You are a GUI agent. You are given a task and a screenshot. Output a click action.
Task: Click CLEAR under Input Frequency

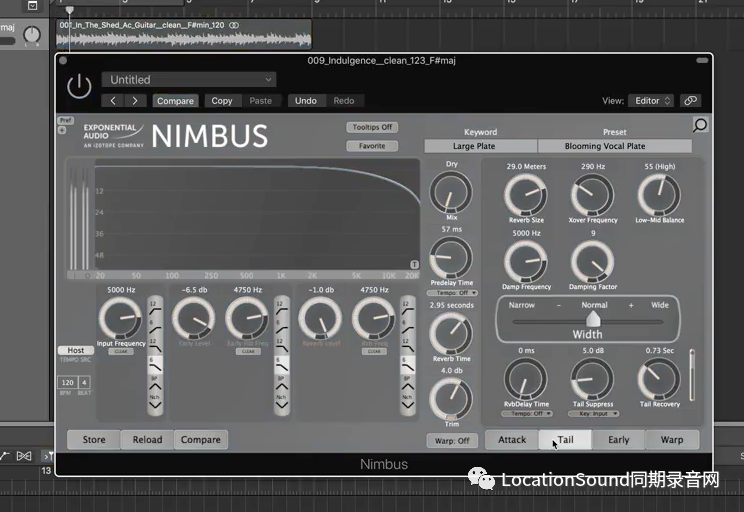121,352
